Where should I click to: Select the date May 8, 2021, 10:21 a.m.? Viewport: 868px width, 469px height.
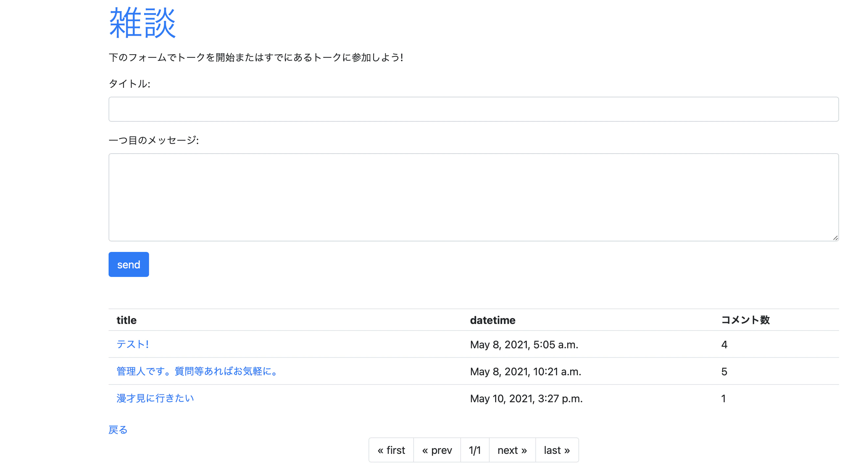pos(525,371)
